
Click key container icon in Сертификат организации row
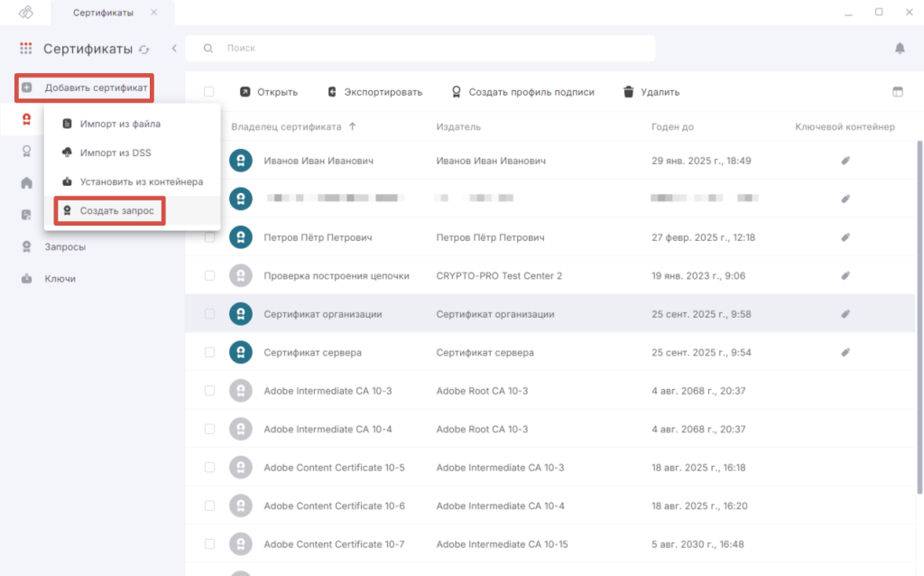[845, 313]
